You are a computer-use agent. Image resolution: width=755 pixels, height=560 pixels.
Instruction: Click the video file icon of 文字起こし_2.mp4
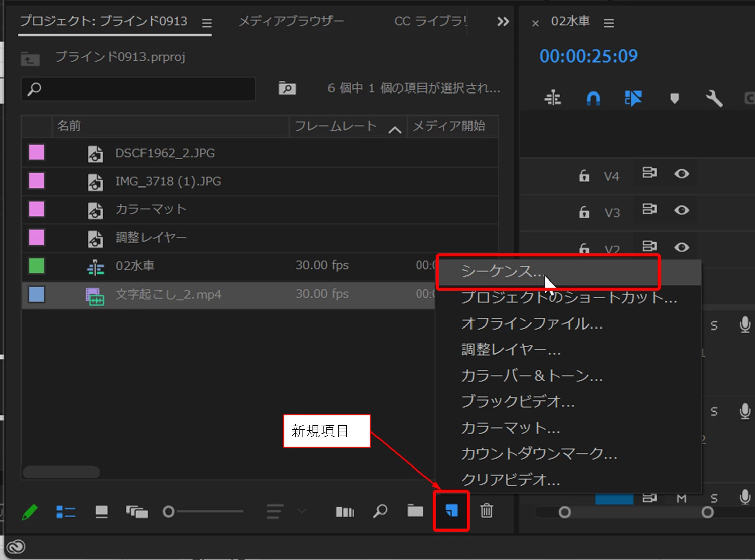pyautogui.click(x=95, y=296)
